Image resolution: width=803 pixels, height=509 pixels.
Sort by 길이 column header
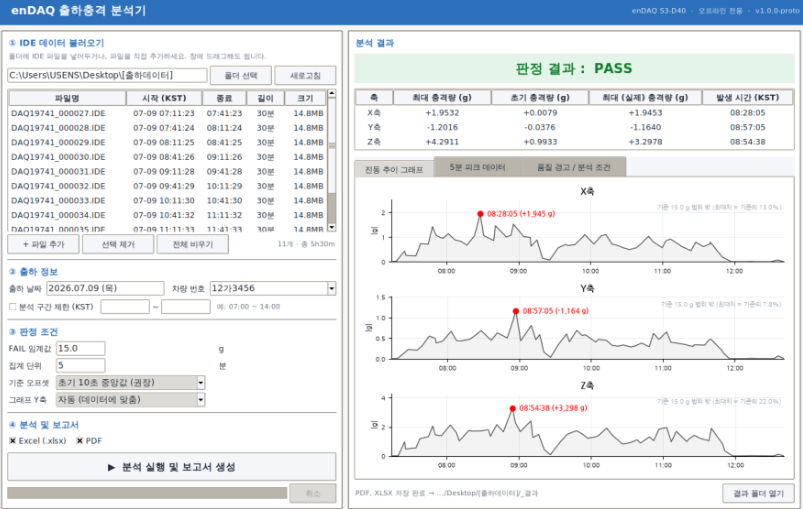pos(265,98)
